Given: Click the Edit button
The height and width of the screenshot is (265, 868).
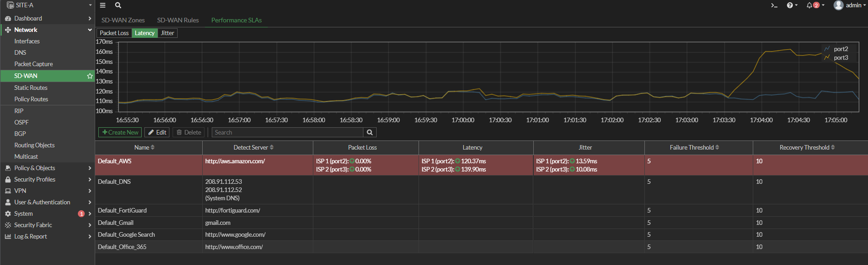Looking at the screenshot, I should (x=157, y=132).
